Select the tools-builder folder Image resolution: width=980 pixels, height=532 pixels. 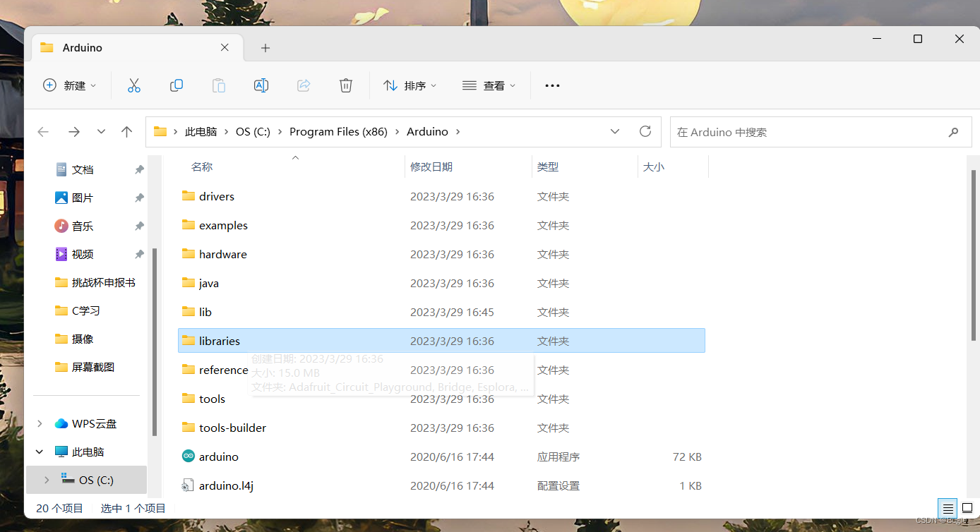coord(441,428)
